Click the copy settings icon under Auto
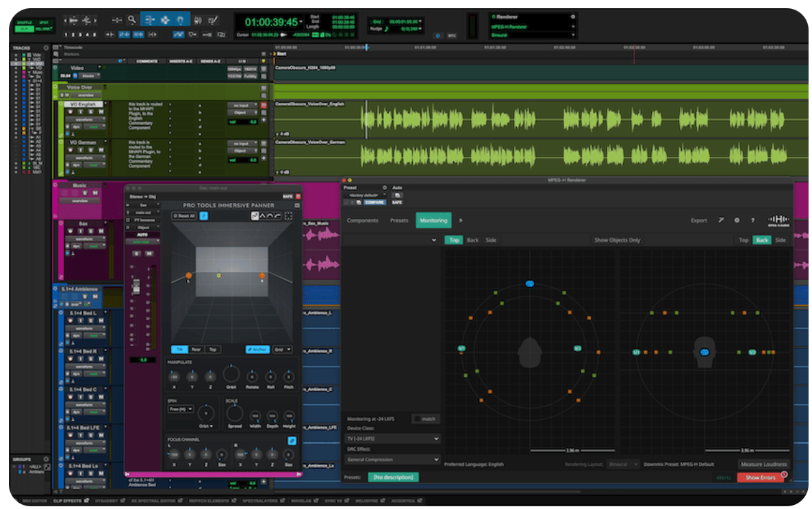Image resolution: width=812 pixels, height=509 pixels. (x=397, y=195)
